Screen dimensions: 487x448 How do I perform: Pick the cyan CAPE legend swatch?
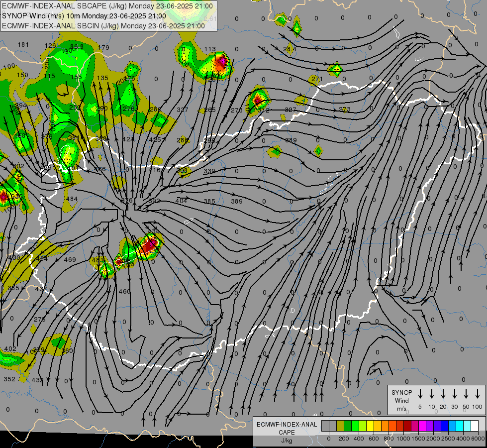pos(460,426)
